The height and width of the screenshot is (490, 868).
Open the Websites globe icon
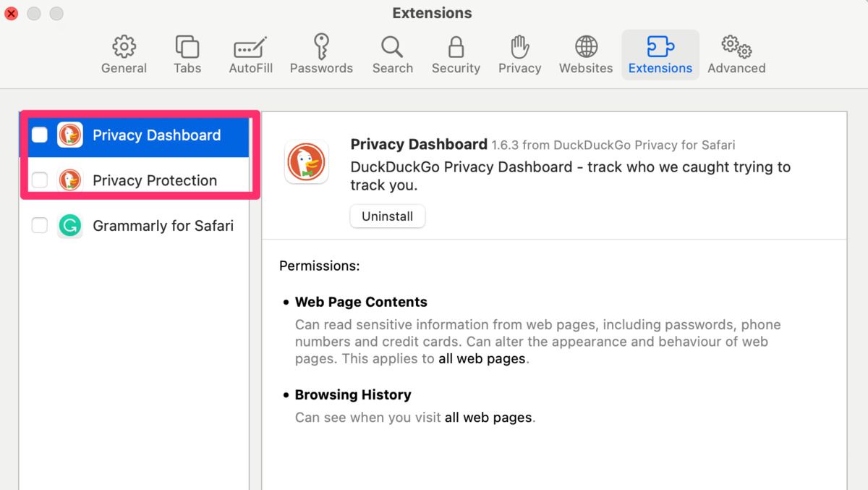pos(586,46)
